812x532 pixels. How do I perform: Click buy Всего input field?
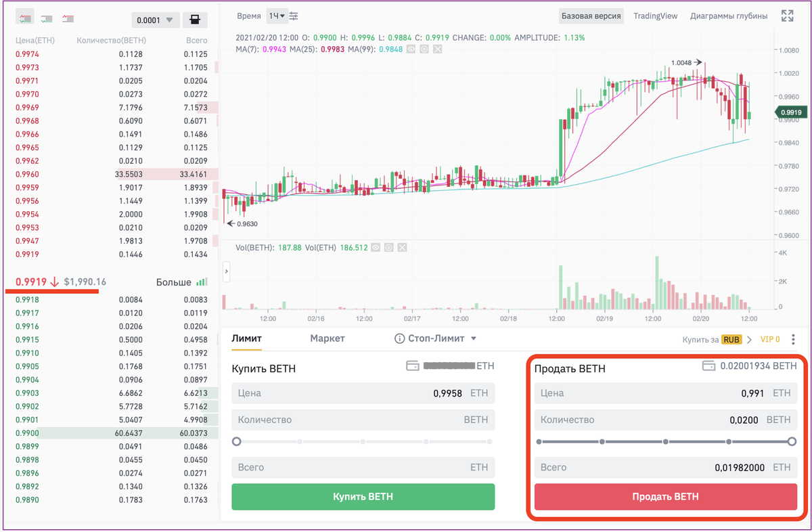point(363,467)
